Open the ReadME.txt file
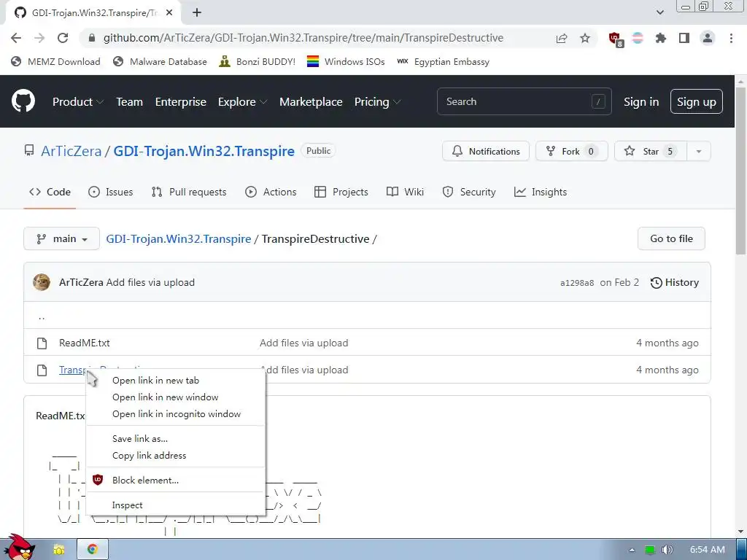 pyautogui.click(x=85, y=343)
